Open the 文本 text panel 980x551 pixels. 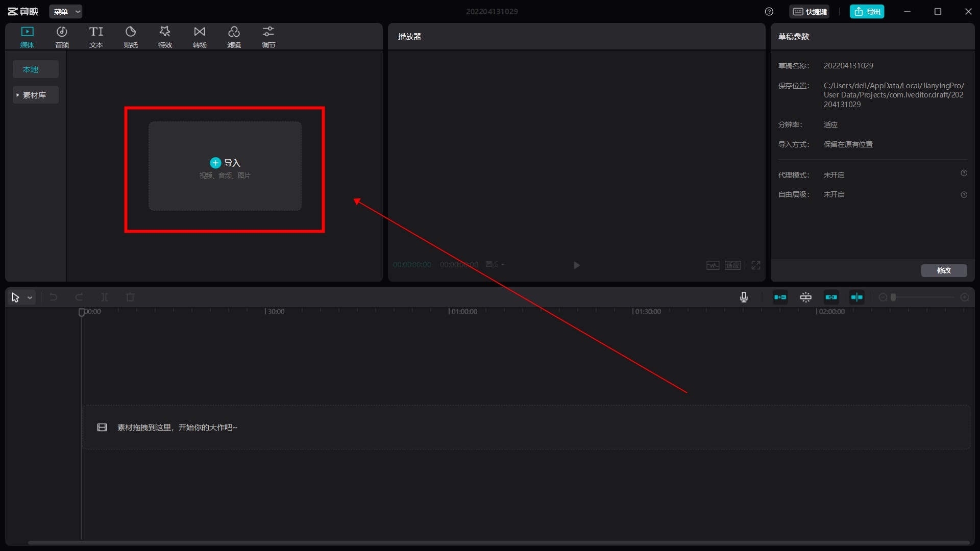(x=96, y=37)
